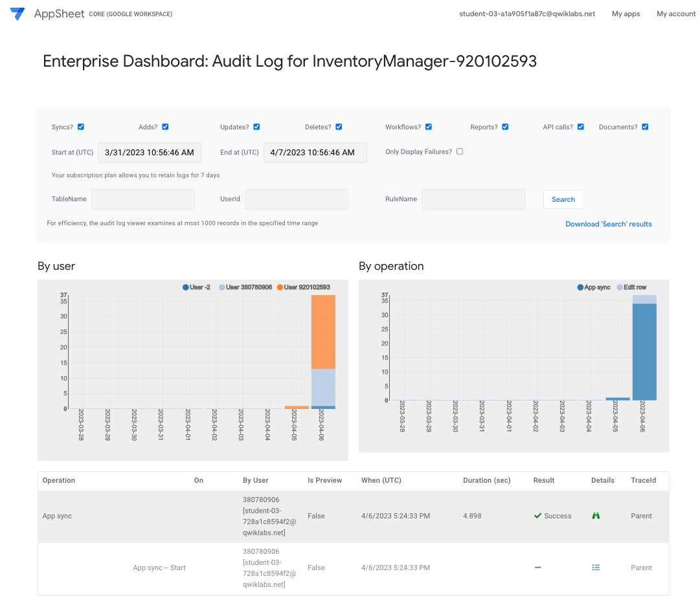This screenshot has width=700, height=596.
Task: Click the Is Preview column header
Action: (324, 480)
